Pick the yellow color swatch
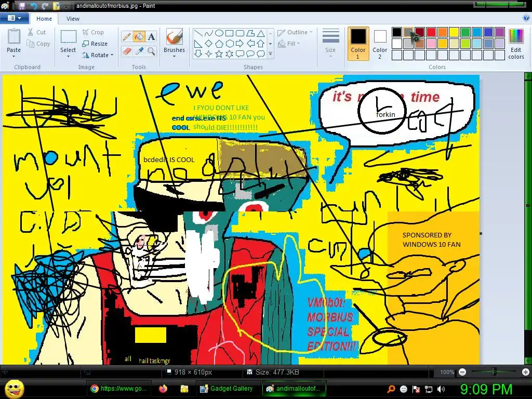Image resolution: width=532 pixels, height=399 pixels. (454, 32)
